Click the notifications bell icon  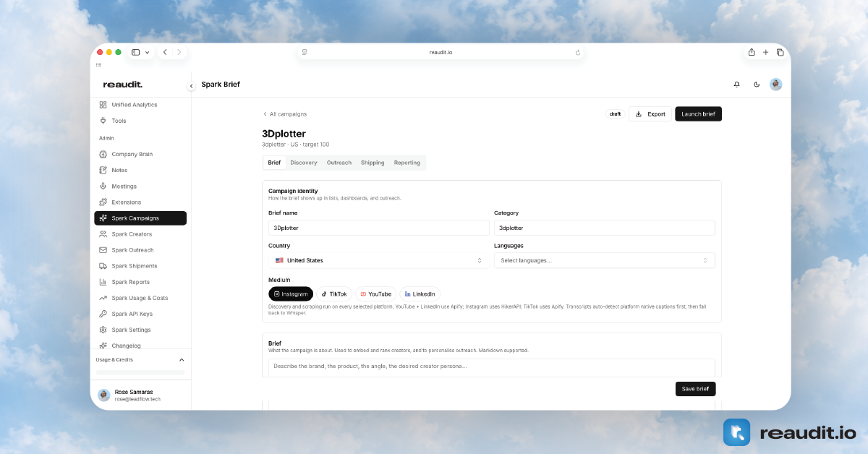[736, 85]
